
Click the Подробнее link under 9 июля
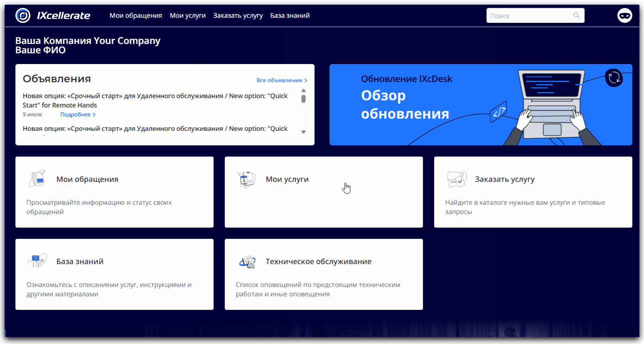[x=78, y=115]
